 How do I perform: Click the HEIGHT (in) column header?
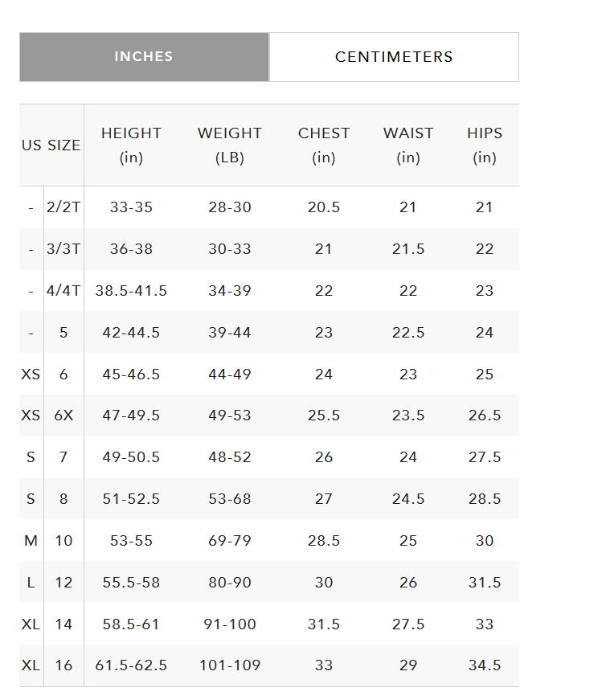click(x=131, y=145)
